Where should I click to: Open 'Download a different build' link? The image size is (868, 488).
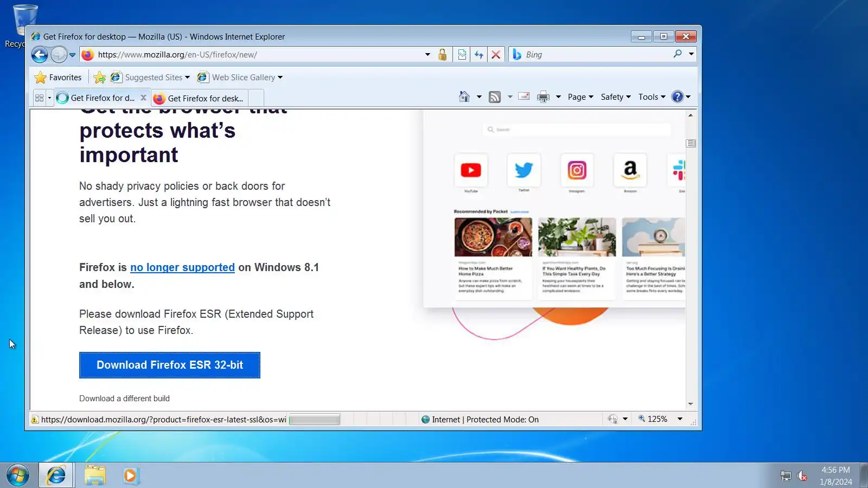[x=124, y=399]
